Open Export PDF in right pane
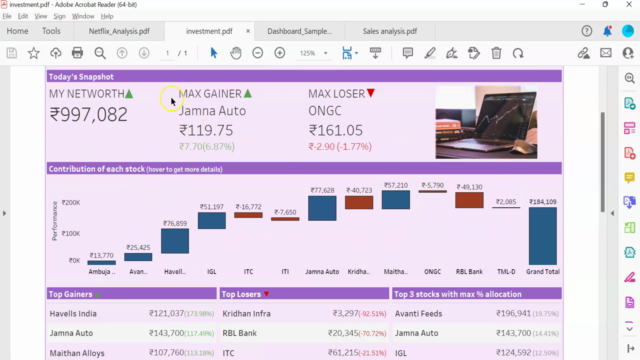 pos(629,103)
